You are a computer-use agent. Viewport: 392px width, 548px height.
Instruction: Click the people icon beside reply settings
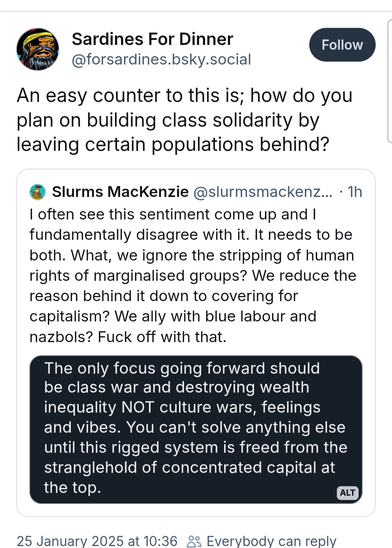pos(194,541)
